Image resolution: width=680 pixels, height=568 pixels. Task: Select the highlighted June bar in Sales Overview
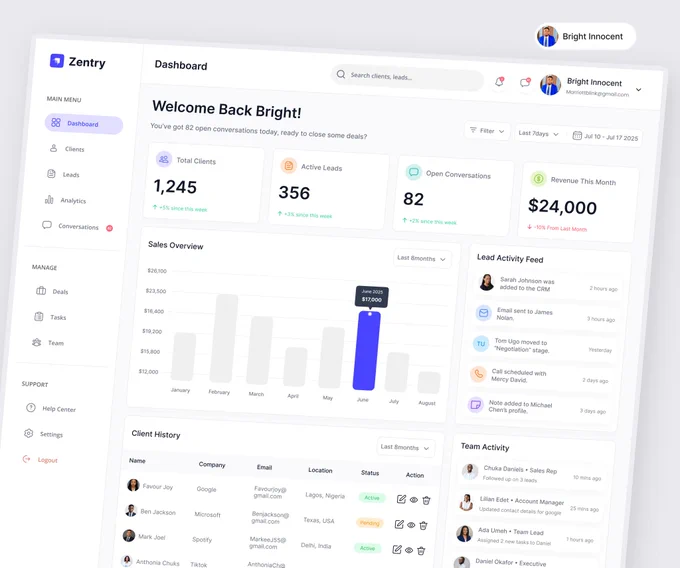click(x=367, y=350)
